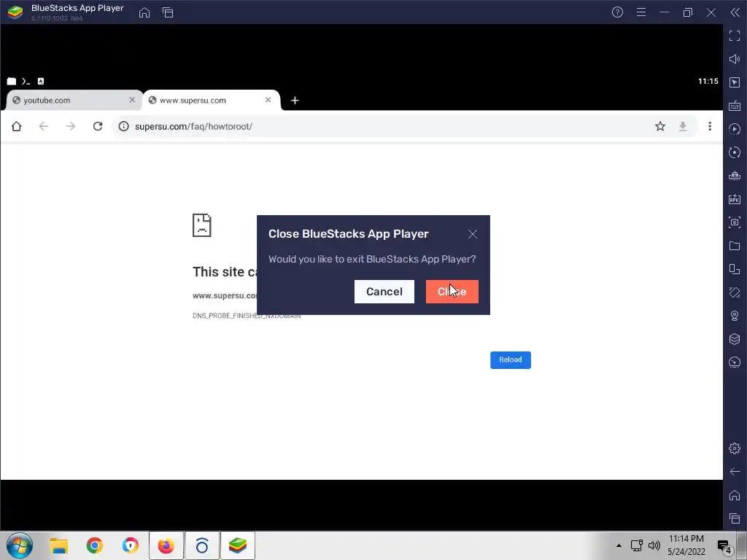Close the www.supersu.com browser tab
747x560 pixels.
coord(268,100)
